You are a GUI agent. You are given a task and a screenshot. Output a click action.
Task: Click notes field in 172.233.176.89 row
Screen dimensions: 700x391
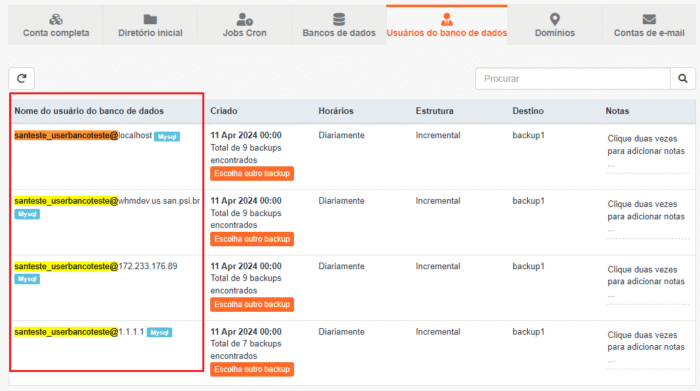(x=647, y=283)
